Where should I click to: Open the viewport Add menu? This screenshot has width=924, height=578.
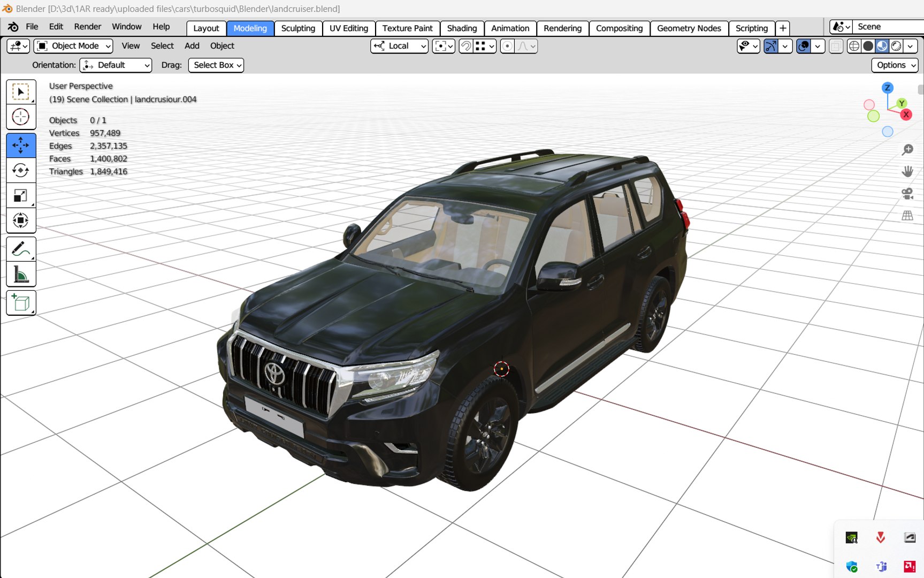click(192, 46)
